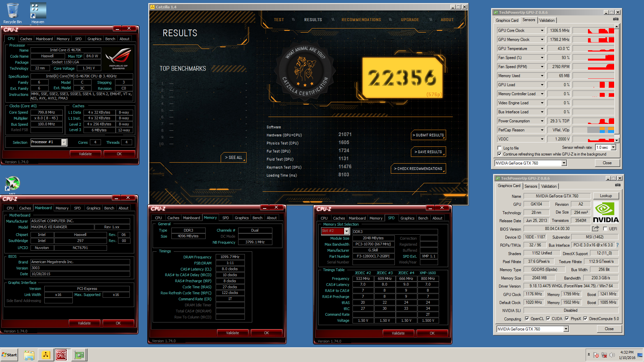Click the Catzilla score 22356 panel
644x362 pixels.
pyautogui.click(x=402, y=78)
